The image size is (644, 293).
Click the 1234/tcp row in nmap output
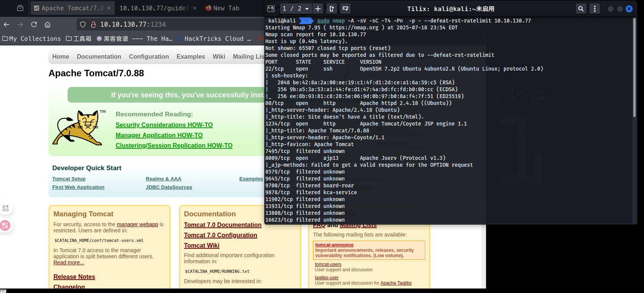tap(366, 124)
